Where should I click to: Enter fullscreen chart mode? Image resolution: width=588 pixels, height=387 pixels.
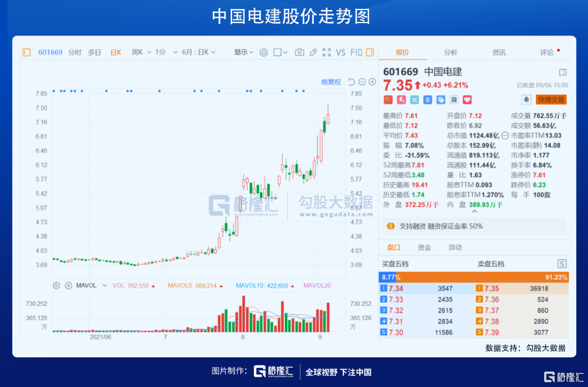click(327, 52)
